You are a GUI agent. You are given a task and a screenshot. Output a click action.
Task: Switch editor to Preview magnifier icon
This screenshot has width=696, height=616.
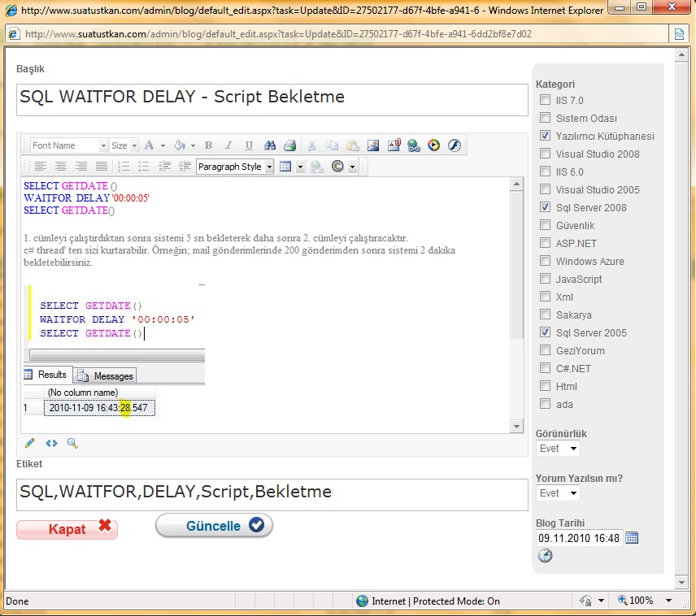(x=72, y=443)
